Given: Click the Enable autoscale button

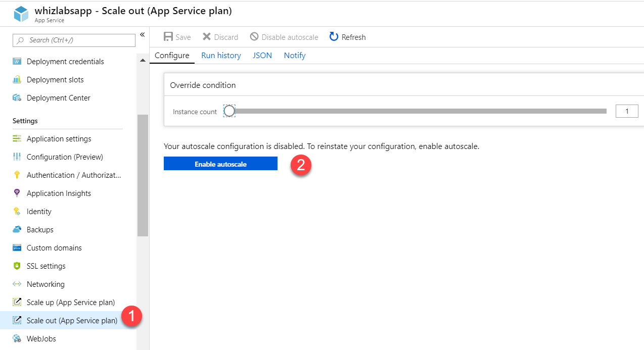Looking at the screenshot, I should coord(220,164).
